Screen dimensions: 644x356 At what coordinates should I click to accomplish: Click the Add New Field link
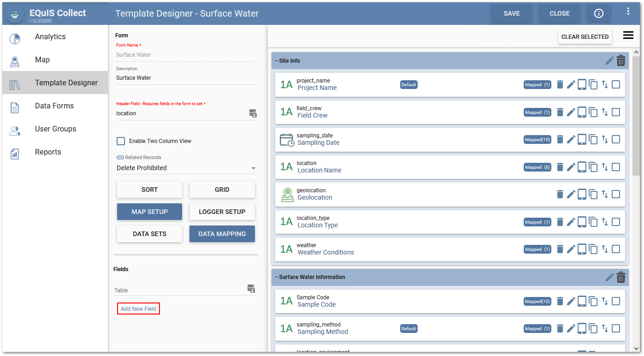click(x=138, y=309)
